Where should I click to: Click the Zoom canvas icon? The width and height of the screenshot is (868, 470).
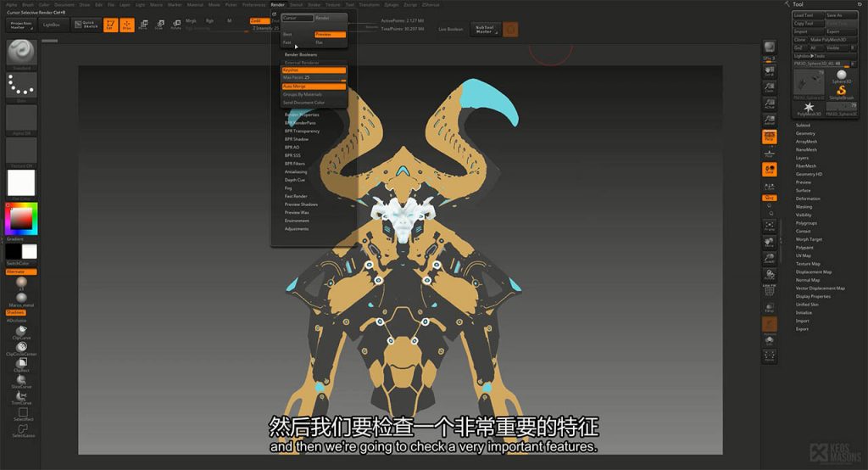click(x=770, y=87)
